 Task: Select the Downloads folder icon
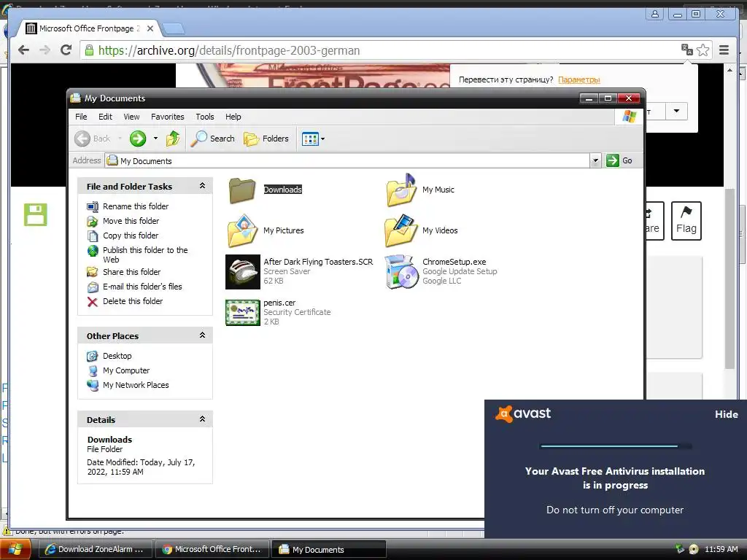point(242,190)
